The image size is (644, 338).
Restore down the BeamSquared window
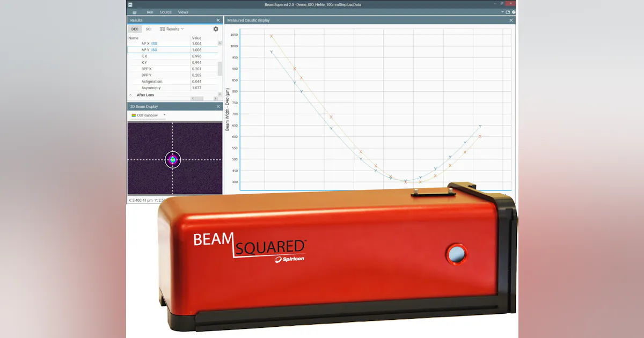click(502, 4)
